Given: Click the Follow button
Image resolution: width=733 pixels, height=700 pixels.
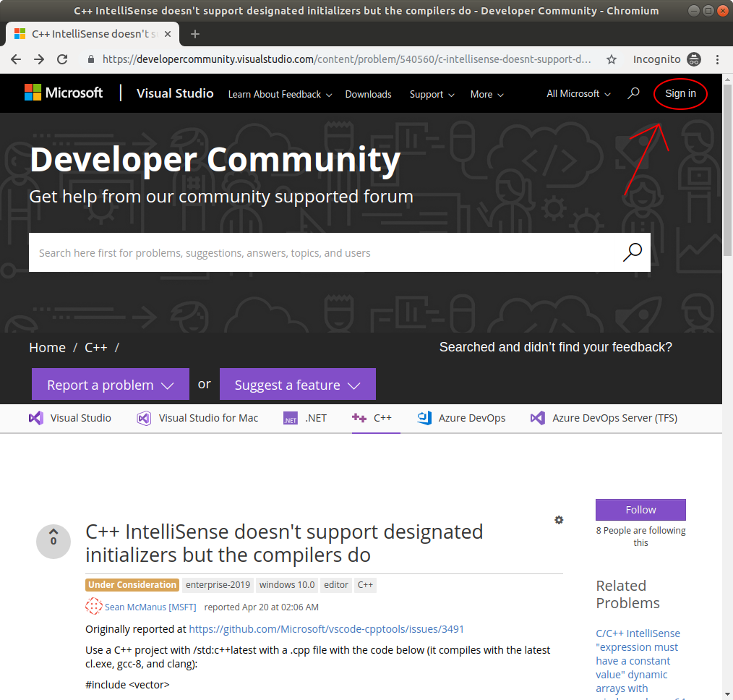Looking at the screenshot, I should [640, 510].
